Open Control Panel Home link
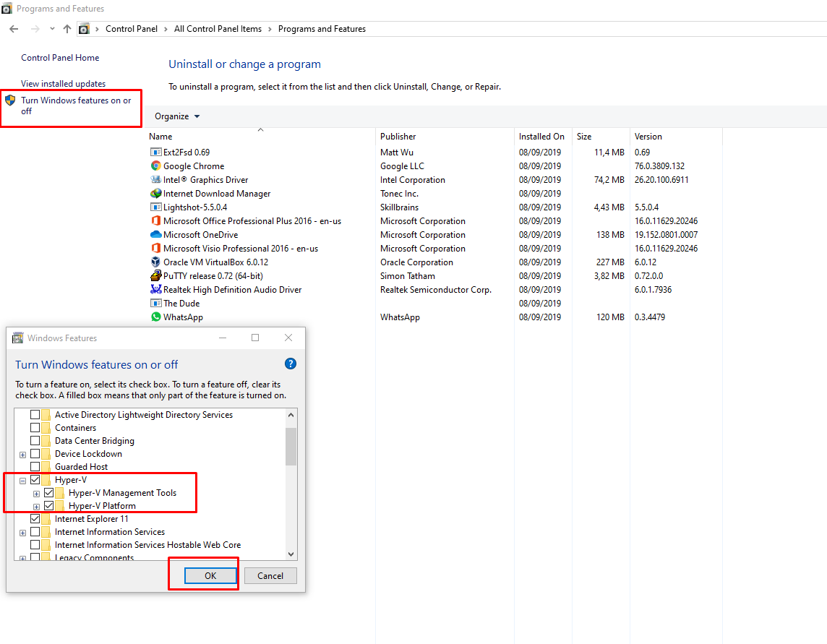 [x=60, y=58]
